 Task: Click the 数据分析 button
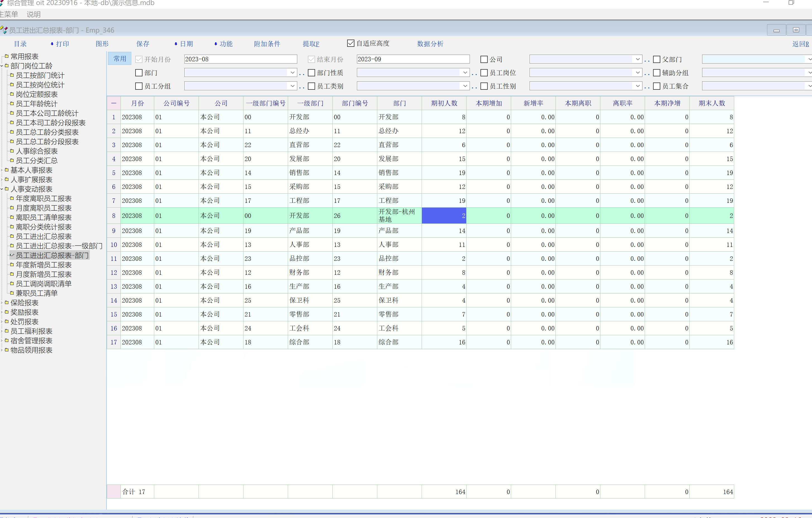tap(430, 44)
